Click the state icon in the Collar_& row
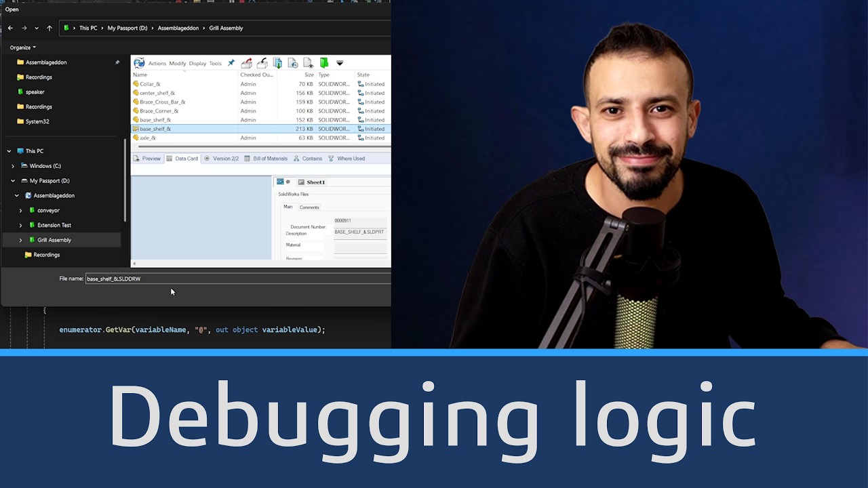The width and height of the screenshot is (868, 488). pyautogui.click(x=361, y=84)
